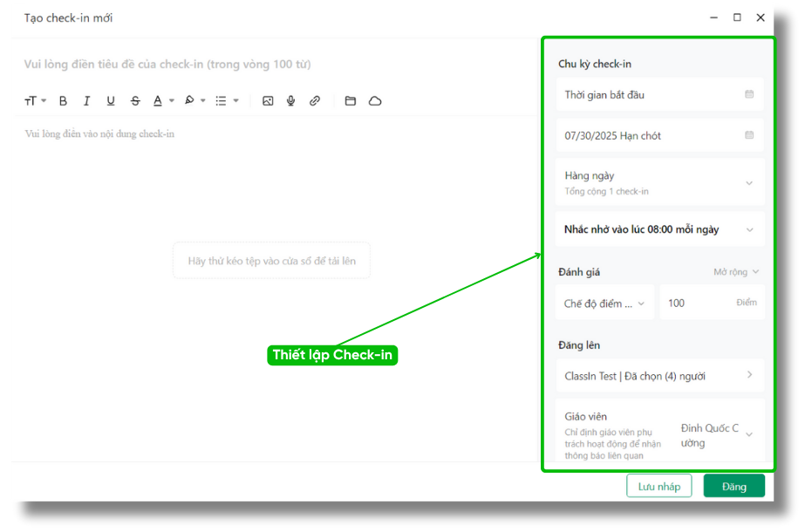The image size is (812, 532).
Task: Expand Mở rộng in Đánh giá section
Action: coord(736,272)
